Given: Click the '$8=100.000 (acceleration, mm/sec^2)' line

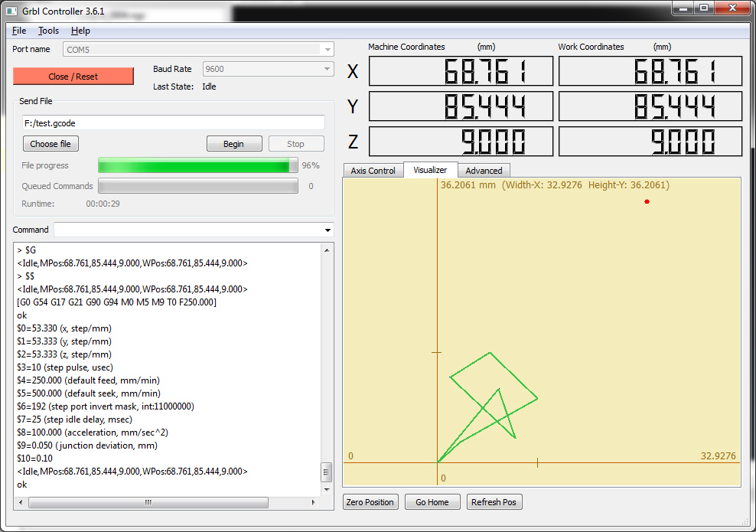Looking at the screenshot, I should click(93, 432).
